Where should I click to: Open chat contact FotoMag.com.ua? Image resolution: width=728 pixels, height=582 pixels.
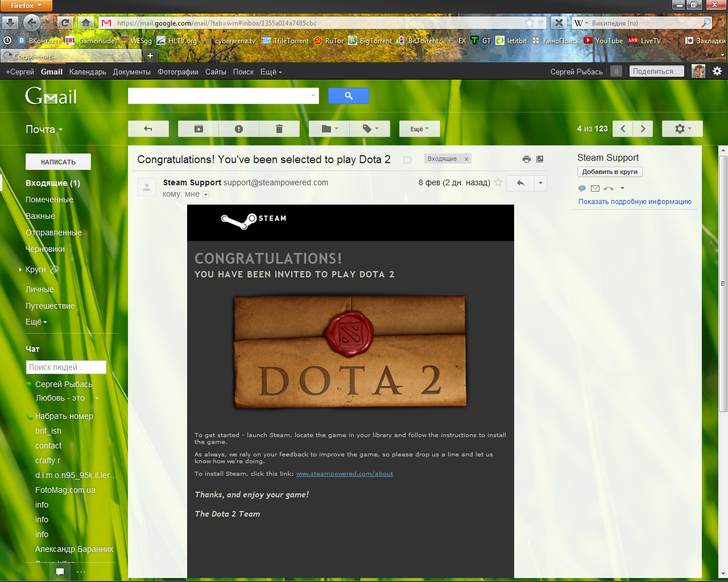pyautogui.click(x=65, y=490)
